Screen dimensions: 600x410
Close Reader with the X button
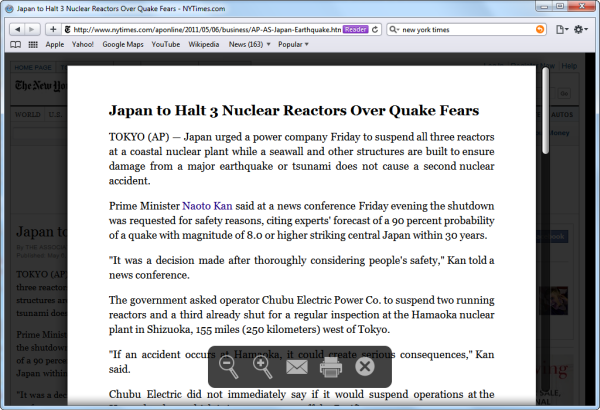click(365, 366)
